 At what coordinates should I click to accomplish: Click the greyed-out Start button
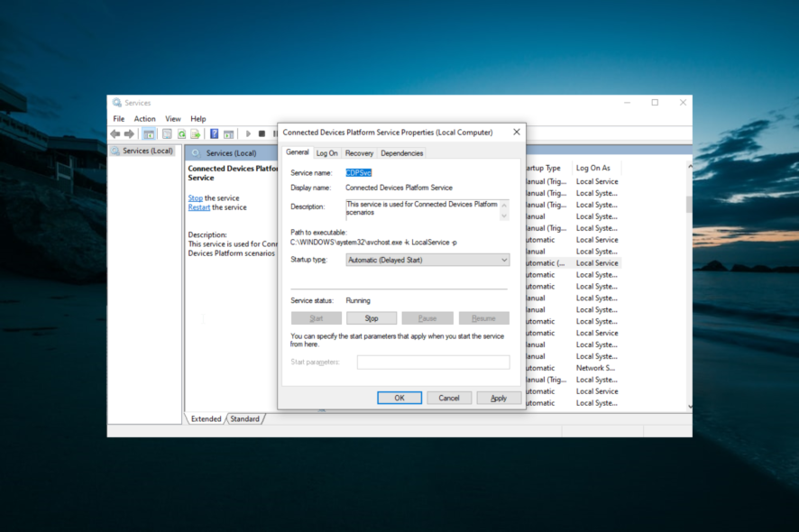[x=317, y=318]
